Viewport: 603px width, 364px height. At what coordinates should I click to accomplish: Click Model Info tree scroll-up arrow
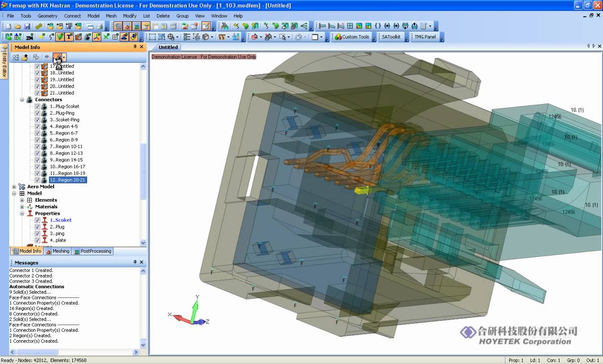click(x=143, y=66)
